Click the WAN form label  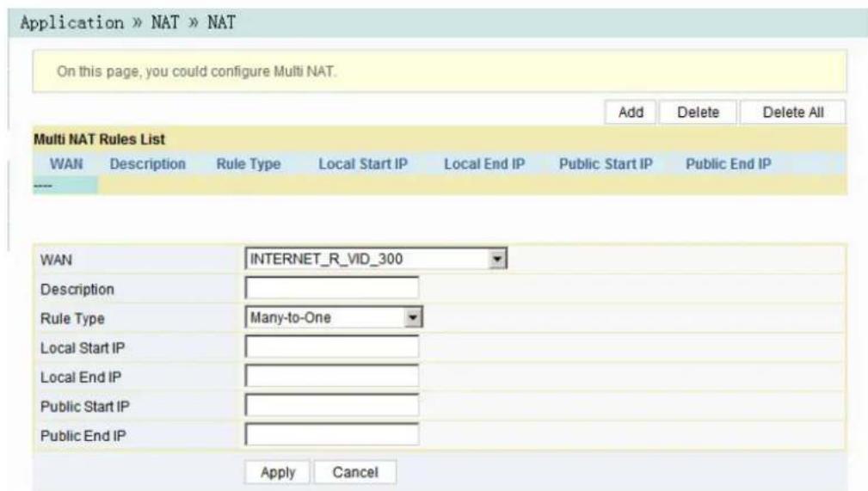click(56, 260)
